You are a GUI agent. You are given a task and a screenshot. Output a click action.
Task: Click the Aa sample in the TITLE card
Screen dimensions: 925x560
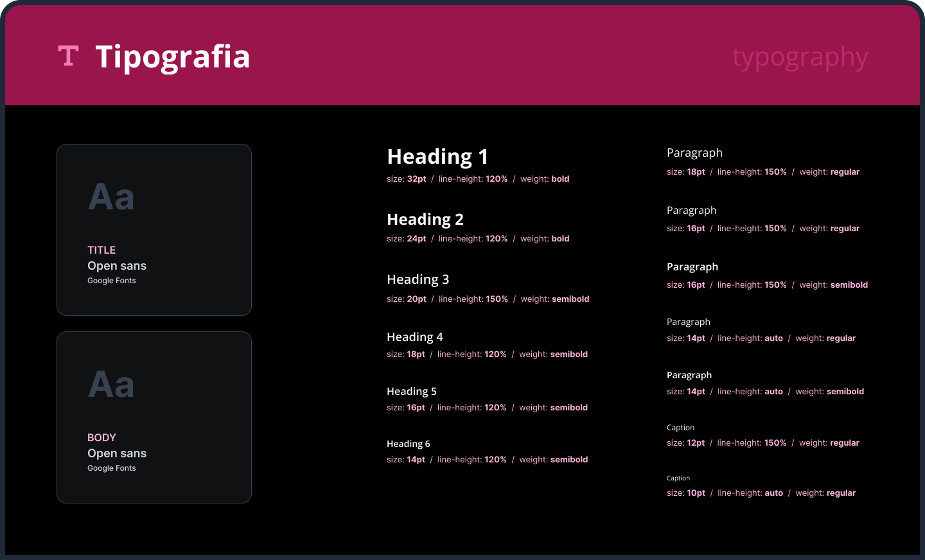111,197
